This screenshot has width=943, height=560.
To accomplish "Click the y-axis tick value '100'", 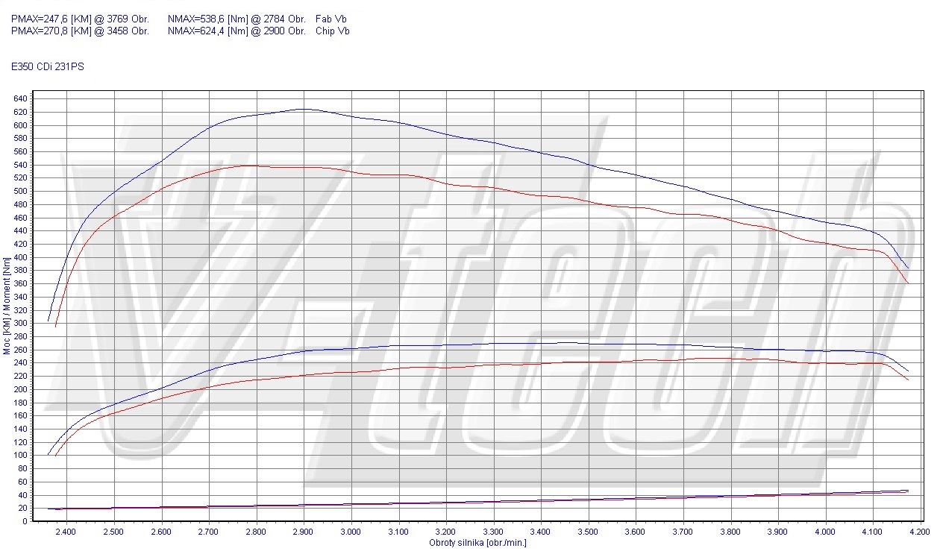I will 20,455.
